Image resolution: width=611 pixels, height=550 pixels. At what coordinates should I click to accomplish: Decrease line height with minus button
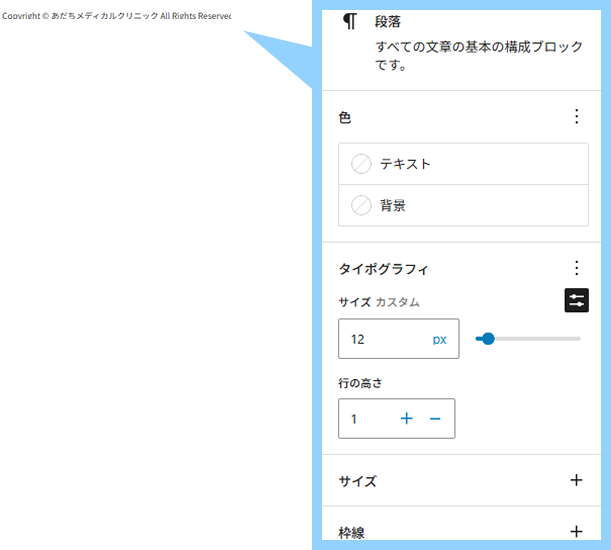(435, 419)
